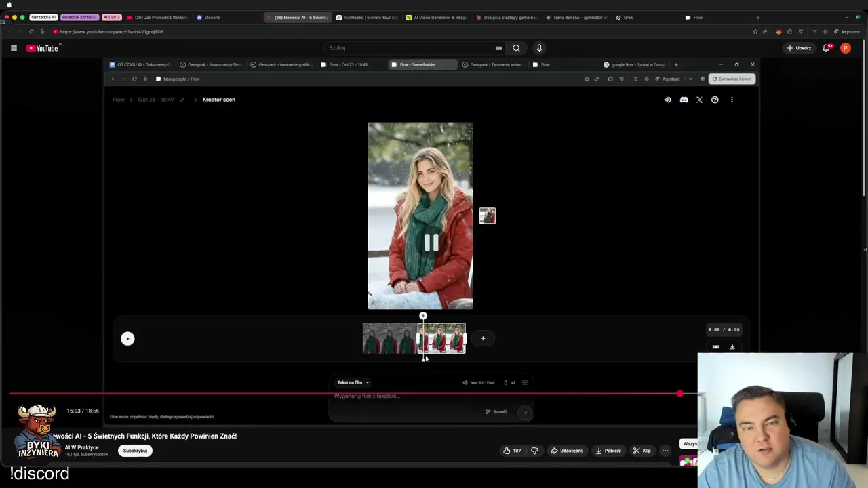The height and width of the screenshot is (488, 868).
Task: Select the 'Narzędzia AI' tab group
Action: [43, 18]
